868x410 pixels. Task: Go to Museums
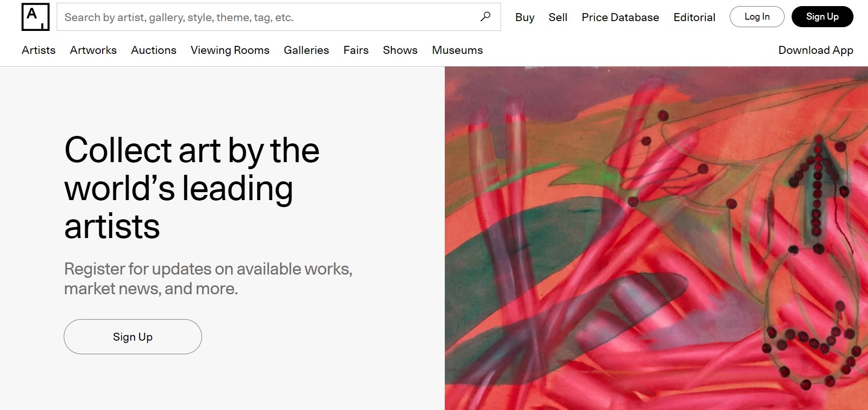[457, 50]
